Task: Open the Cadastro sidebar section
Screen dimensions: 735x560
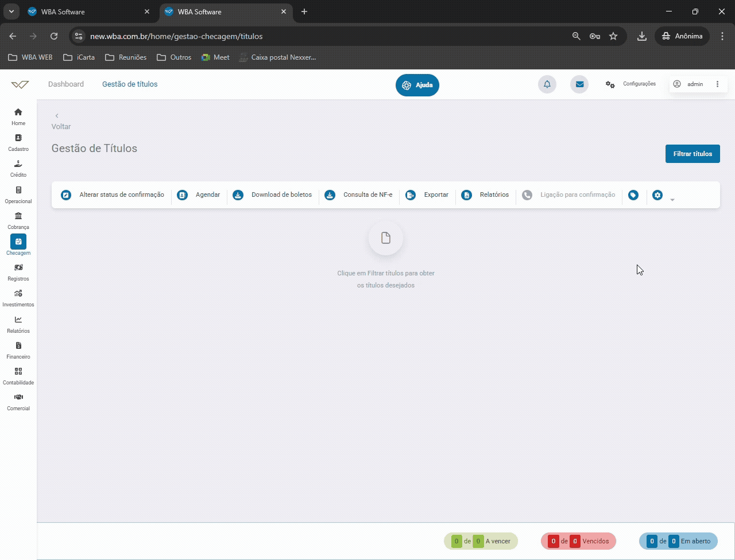Action: pos(18,142)
